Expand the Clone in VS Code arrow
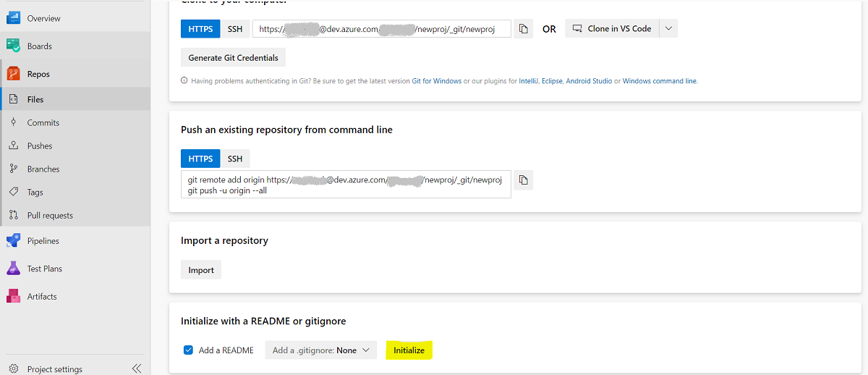Screen dimensions: 868x375 (x=668, y=29)
